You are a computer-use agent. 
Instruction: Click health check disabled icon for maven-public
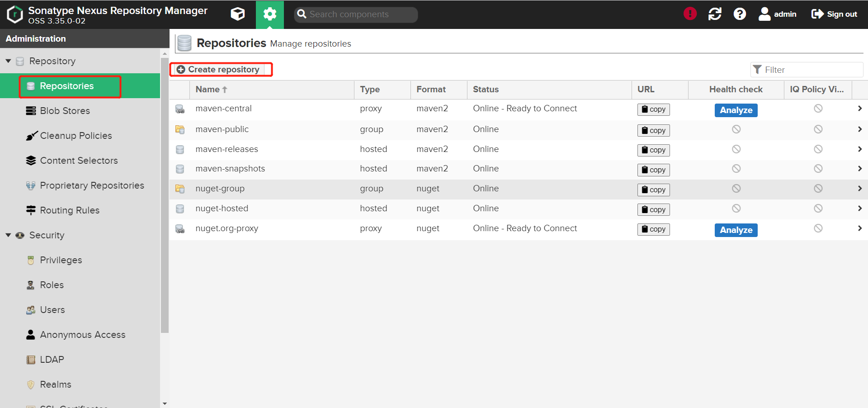(736, 129)
